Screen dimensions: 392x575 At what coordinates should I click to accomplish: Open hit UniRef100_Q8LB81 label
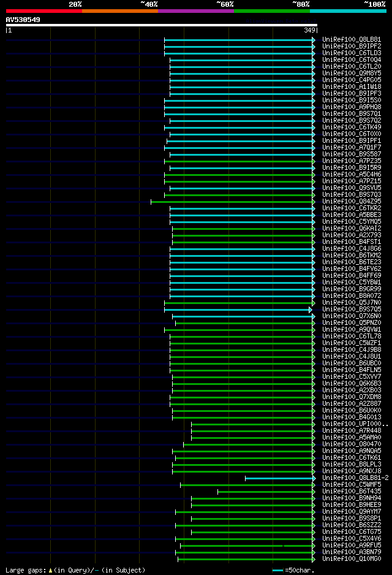point(352,39)
